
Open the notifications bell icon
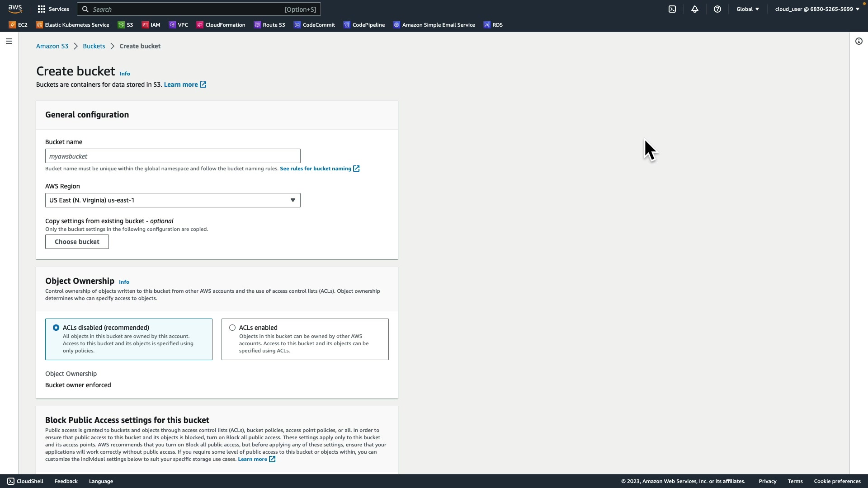coord(695,9)
